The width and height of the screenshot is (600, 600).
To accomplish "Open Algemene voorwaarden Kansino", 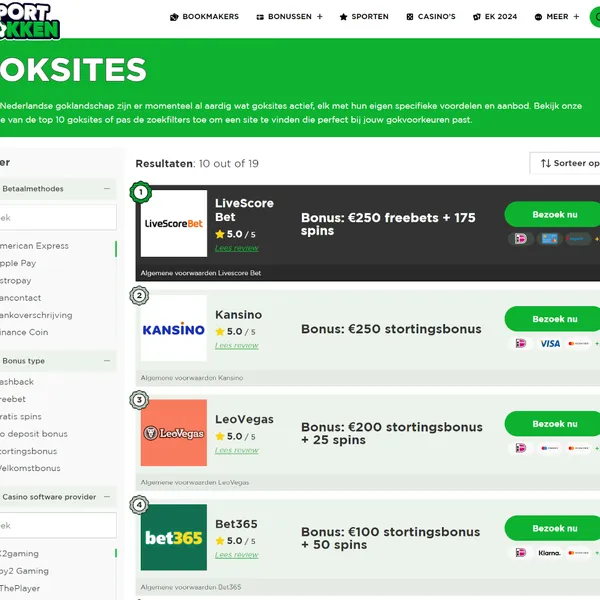I will click(192, 378).
